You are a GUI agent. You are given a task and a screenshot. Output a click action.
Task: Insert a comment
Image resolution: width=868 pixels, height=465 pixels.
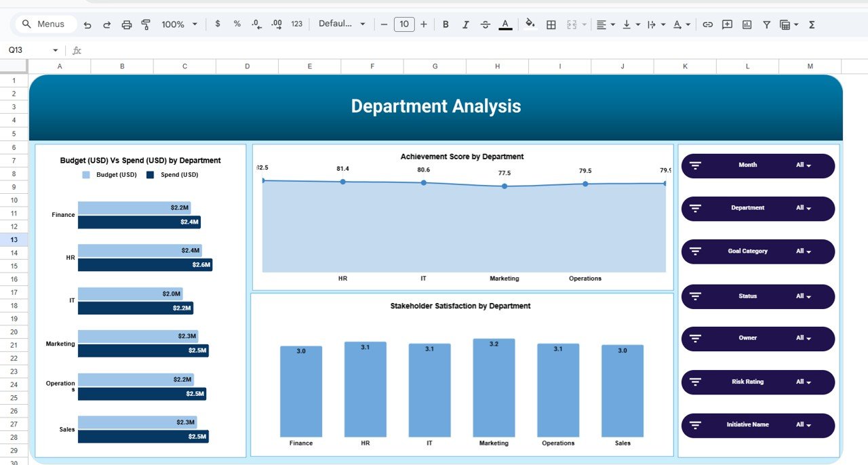(x=727, y=24)
